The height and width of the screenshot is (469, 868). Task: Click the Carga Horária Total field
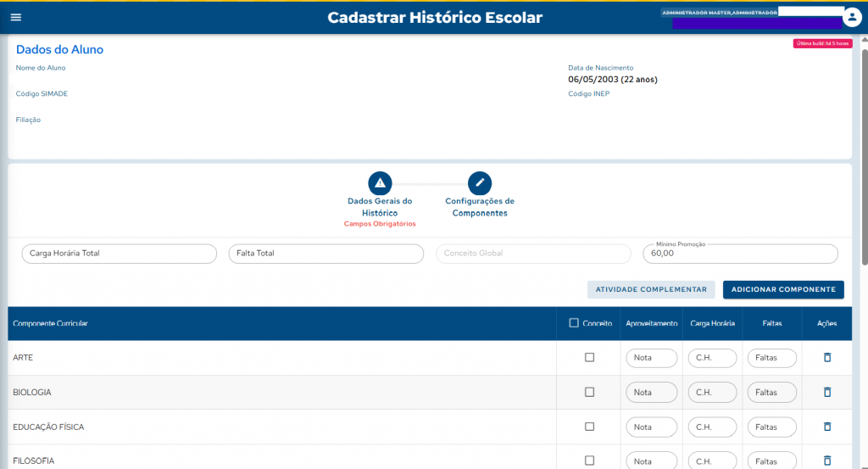(x=119, y=254)
